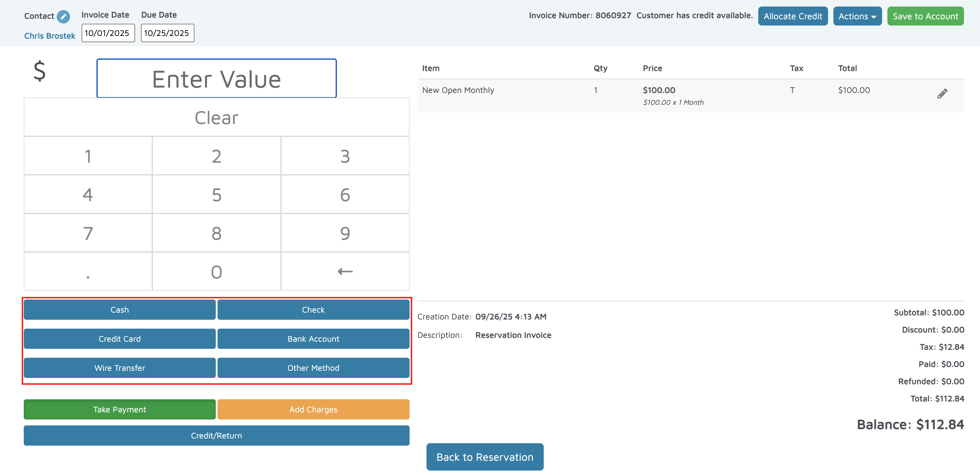Click the pencil icon next to Contact
This screenshot has width=980, height=475.
point(63,16)
